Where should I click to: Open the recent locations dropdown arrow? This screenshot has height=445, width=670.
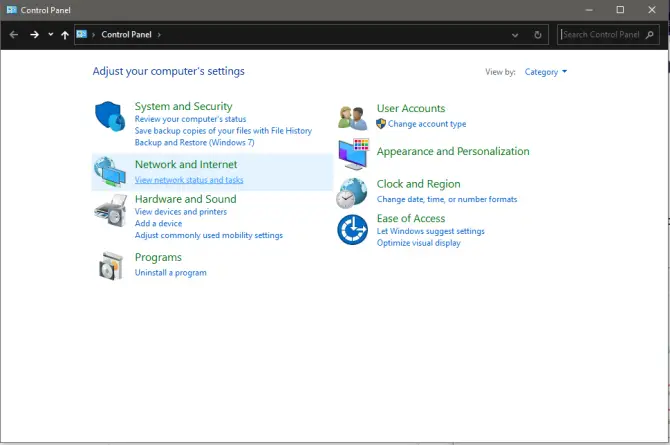click(x=50, y=35)
